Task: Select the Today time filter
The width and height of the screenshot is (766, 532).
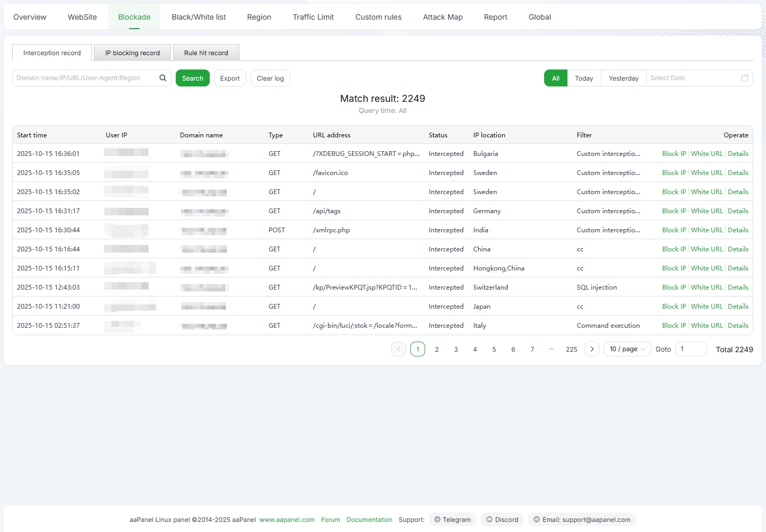Action: pos(584,78)
